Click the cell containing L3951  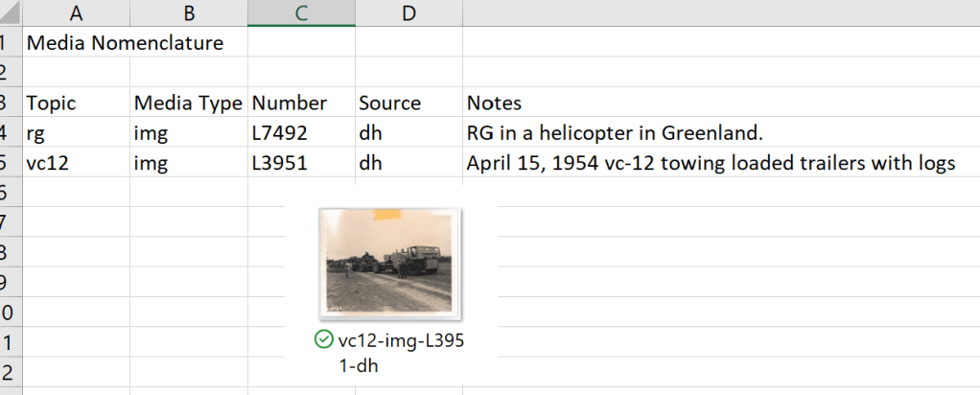279,163
